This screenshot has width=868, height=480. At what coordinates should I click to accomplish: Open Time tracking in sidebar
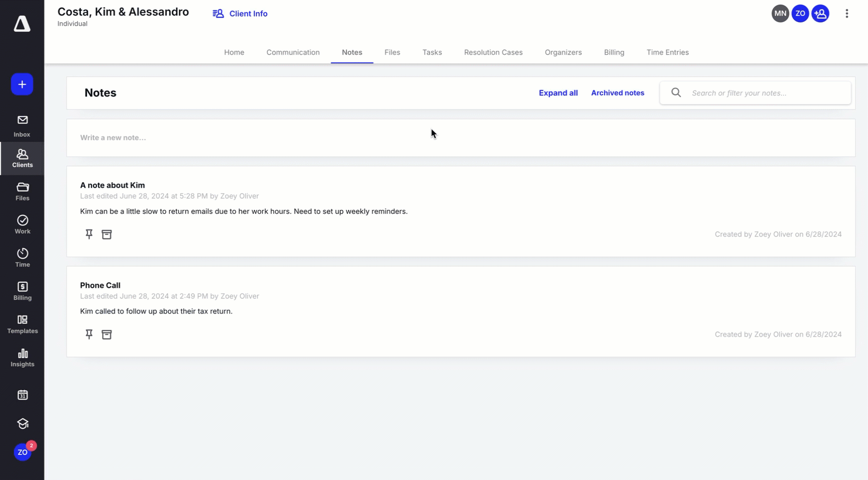pyautogui.click(x=22, y=258)
